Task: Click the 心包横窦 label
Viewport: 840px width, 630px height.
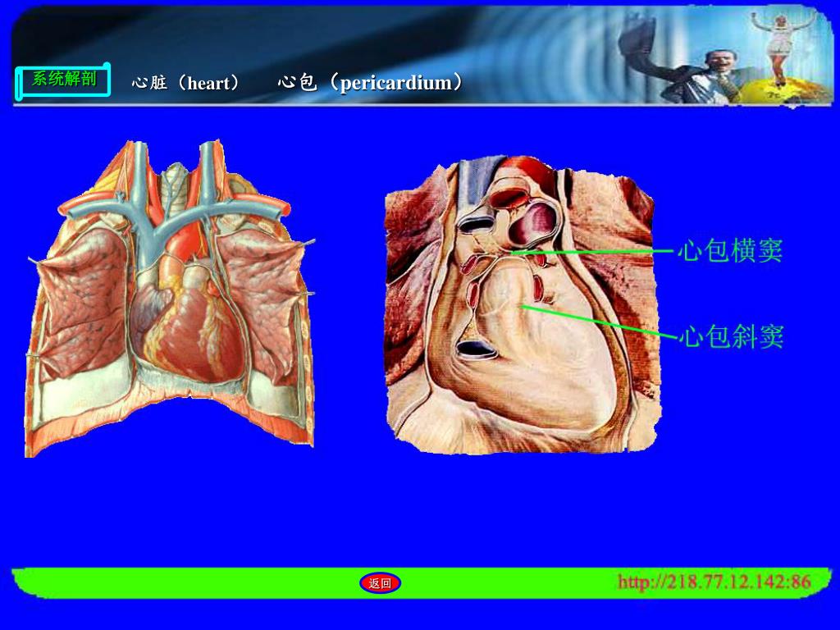Action: [730, 250]
